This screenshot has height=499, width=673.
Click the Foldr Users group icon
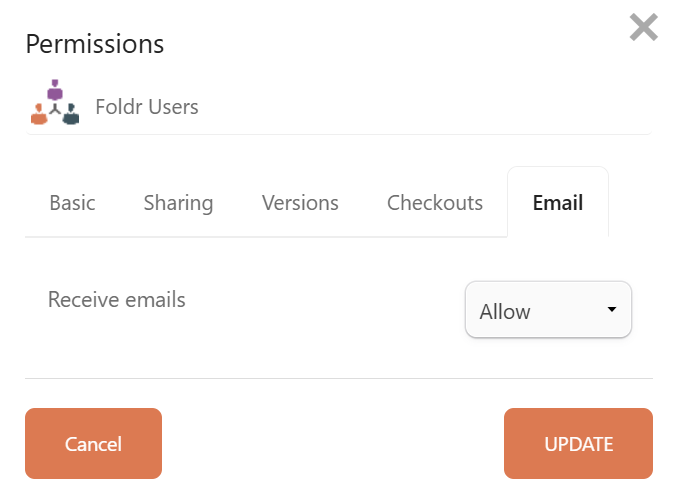coord(55,103)
